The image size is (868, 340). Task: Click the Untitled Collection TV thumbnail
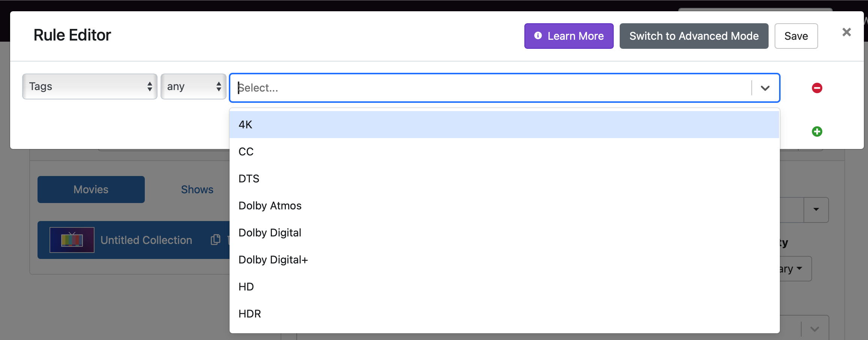(x=72, y=240)
